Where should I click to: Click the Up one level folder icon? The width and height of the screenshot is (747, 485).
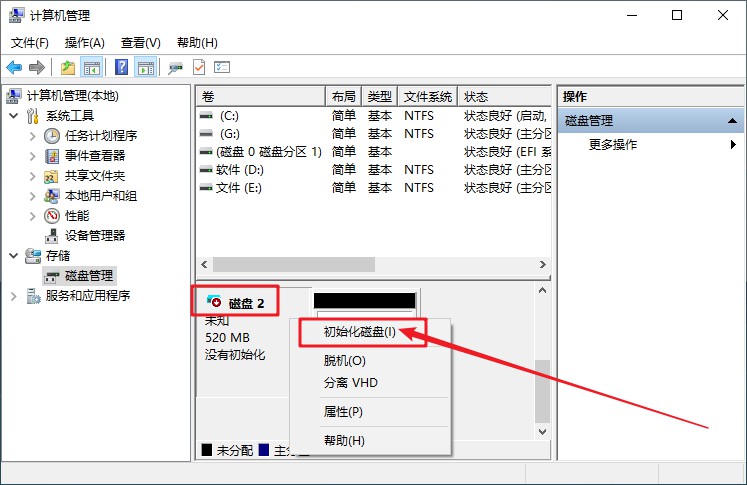tap(68, 67)
